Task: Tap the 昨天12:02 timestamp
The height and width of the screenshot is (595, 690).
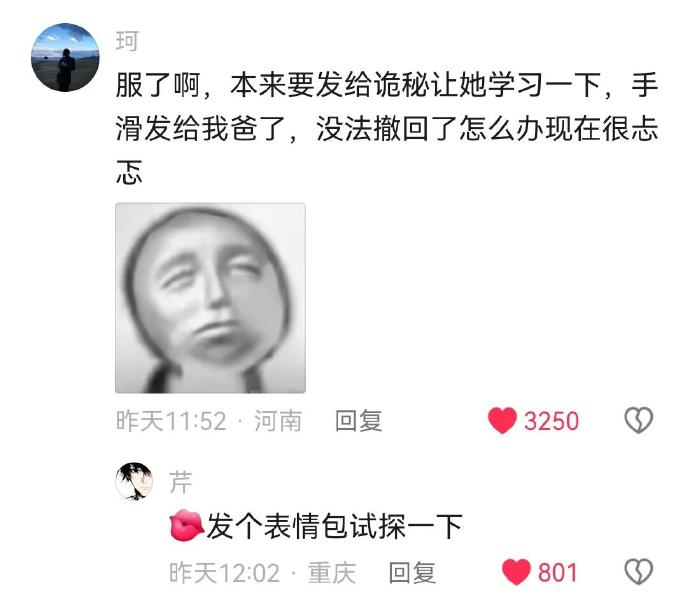Action: coord(225,573)
